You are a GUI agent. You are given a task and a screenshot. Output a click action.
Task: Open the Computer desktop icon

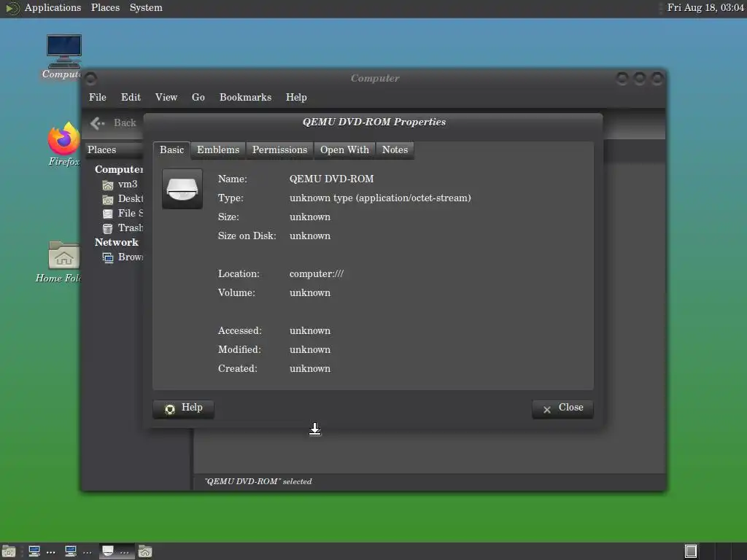coord(64,56)
